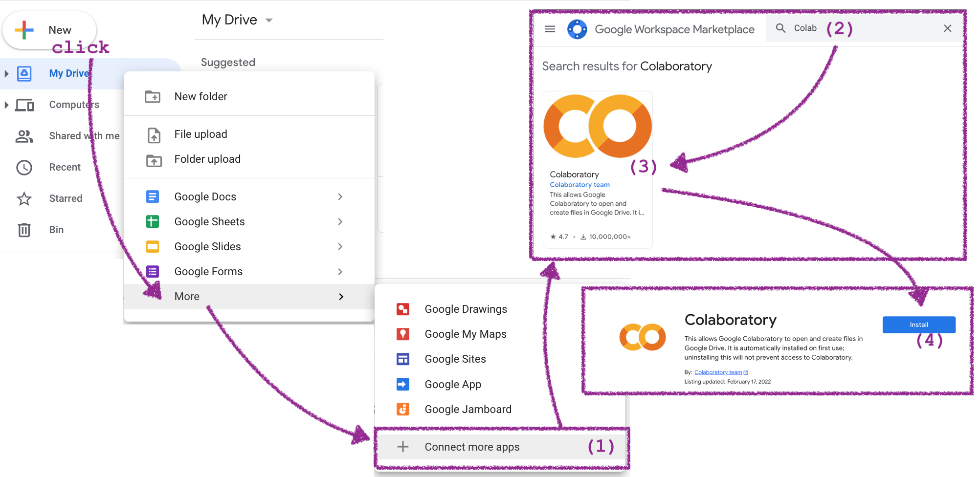Viewport: 980px width, 477px height.
Task: Expand the My Drive tree in sidebar
Action: pyautogui.click(x=6, y=73)
